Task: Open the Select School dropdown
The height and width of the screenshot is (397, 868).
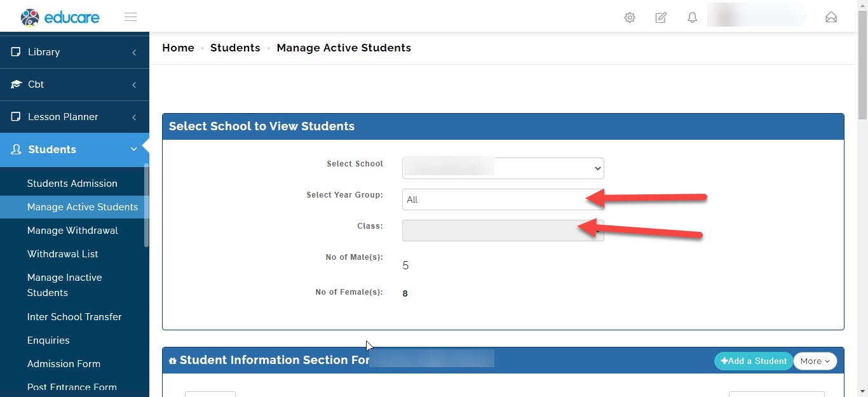Action: (503, 168)
